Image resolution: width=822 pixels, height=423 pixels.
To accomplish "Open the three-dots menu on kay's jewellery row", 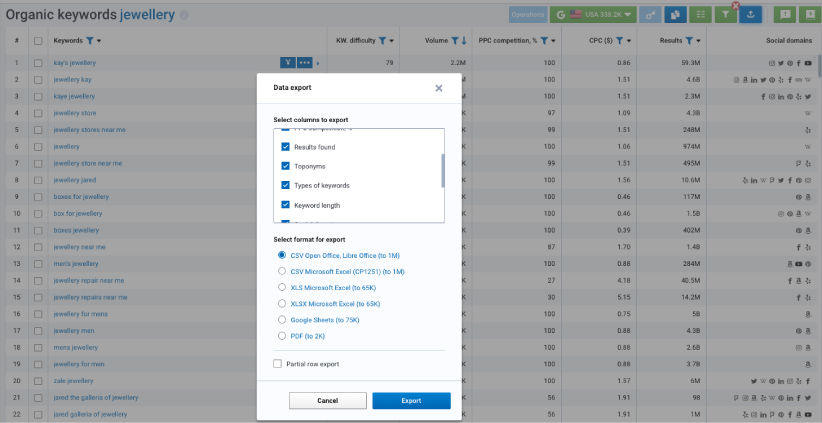I will (x=305, y=63).
